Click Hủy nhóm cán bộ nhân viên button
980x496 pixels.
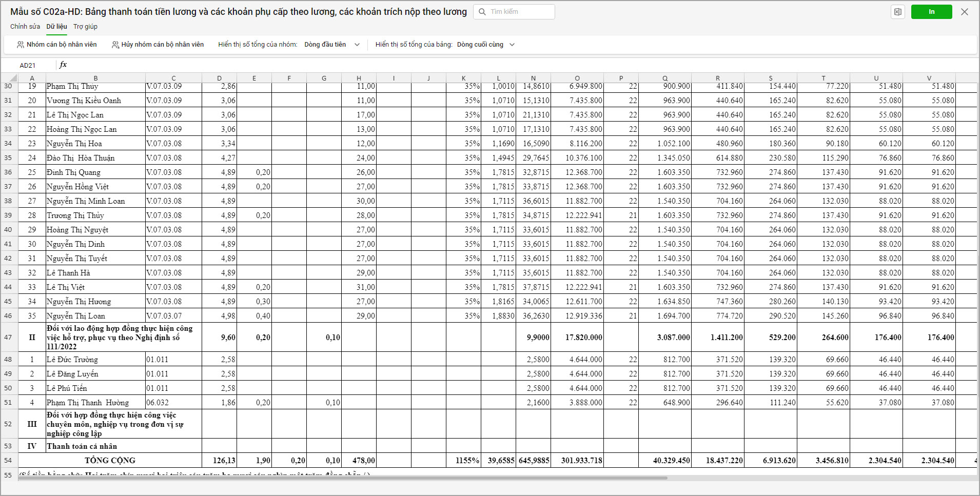point(162,45)
